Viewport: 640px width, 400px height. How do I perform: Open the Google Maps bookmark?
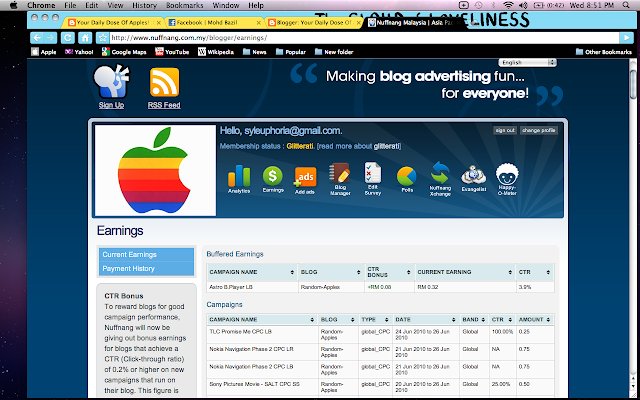(x=124, y=52)
